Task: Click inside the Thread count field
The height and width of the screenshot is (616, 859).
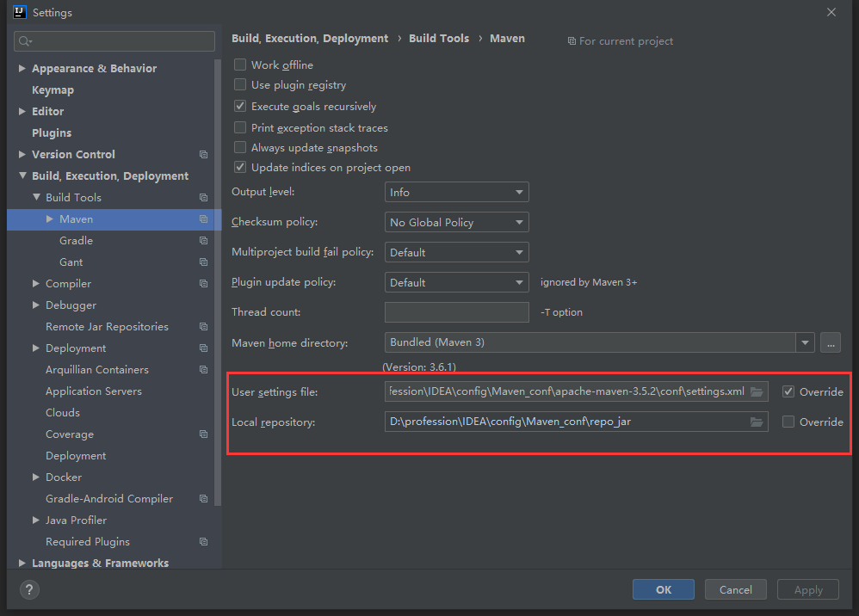Action: pos(456,311)
